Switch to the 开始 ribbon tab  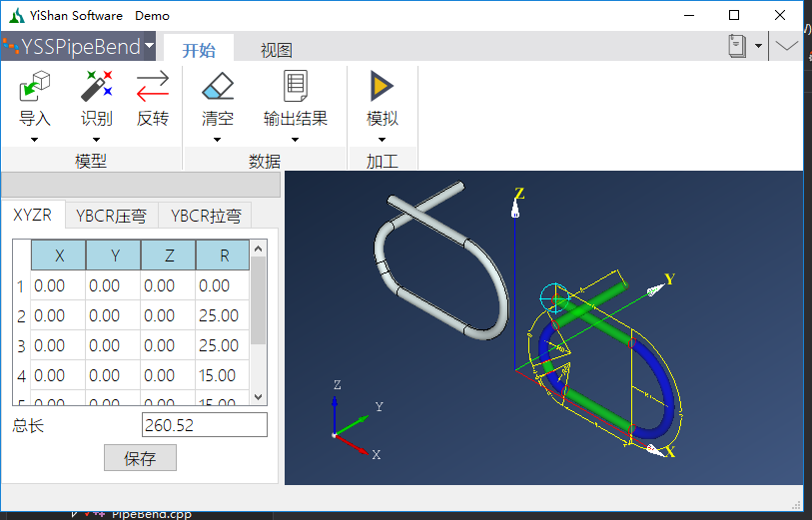pos(199,50)
